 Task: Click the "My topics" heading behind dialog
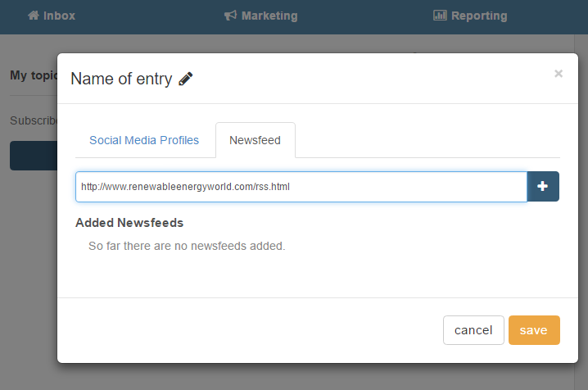click(33, 75)
